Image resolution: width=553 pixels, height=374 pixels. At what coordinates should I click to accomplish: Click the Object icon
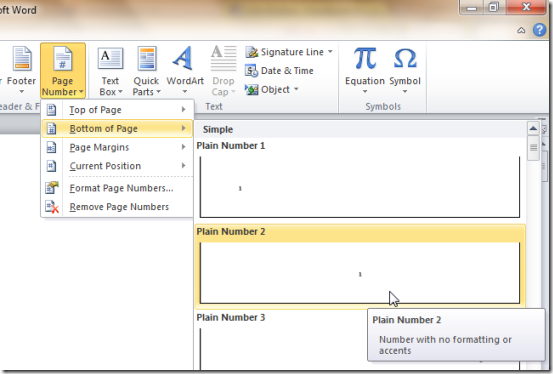tap(251, 90)
